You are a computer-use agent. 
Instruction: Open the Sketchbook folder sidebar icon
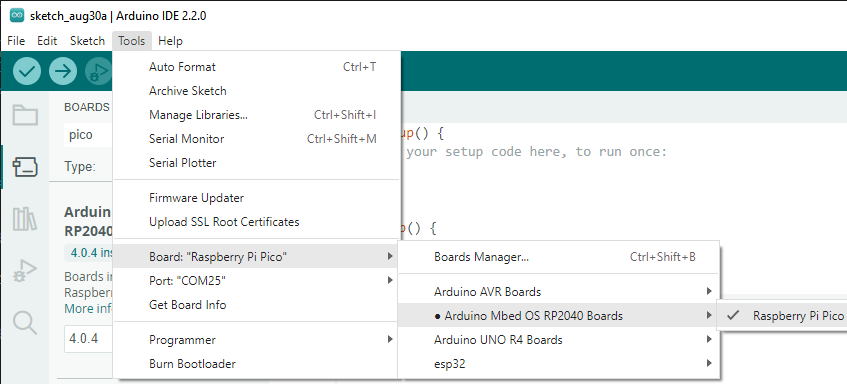pyautogui.click(x=25, y=116)
